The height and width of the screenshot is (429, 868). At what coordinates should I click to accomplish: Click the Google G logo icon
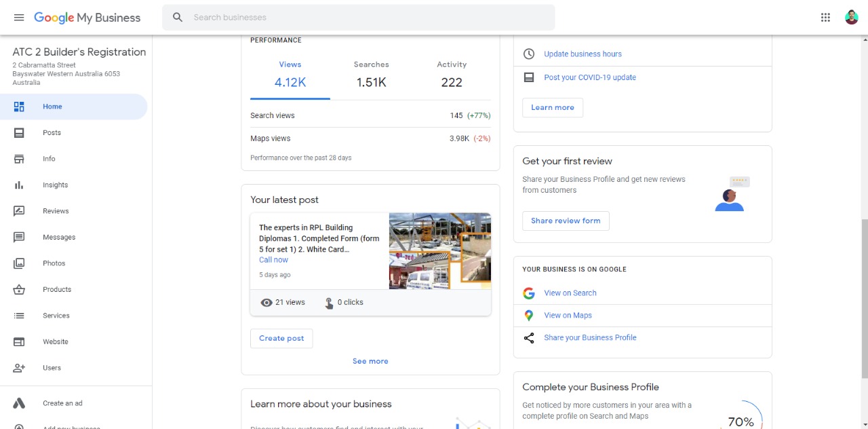coord(529,293)
